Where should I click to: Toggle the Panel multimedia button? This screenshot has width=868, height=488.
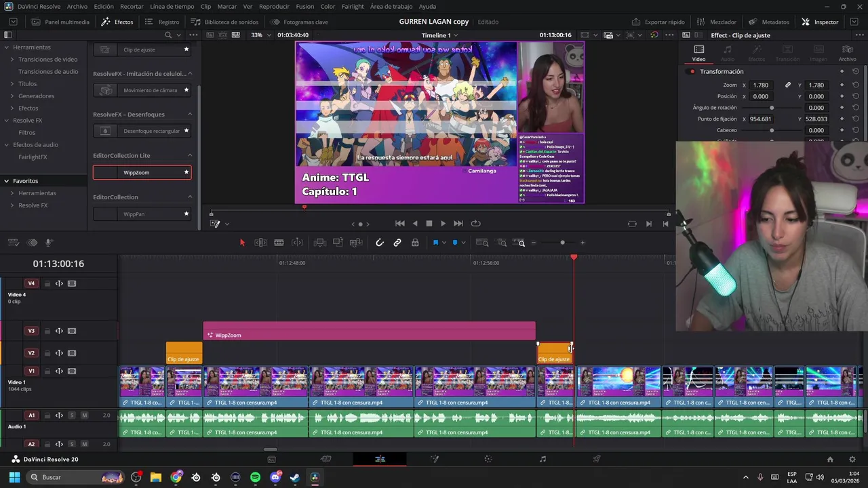[60, 22]
